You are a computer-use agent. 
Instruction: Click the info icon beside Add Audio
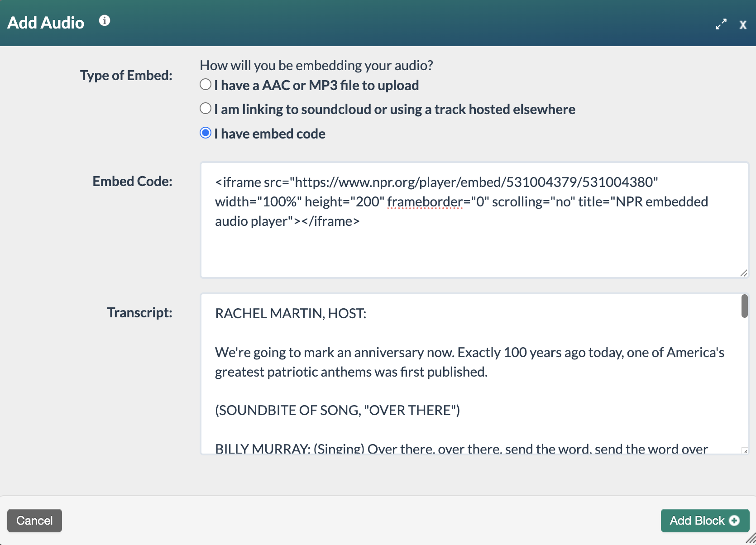point(105,21)
